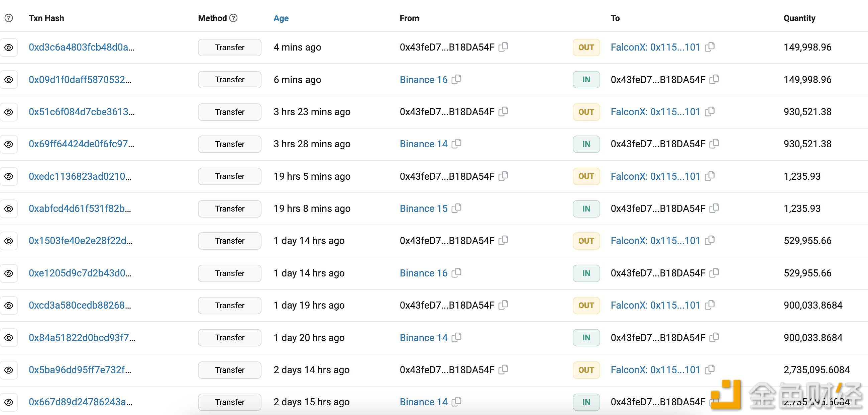Preview transaction 0x09d1f0daff5870532 with eye icon
Screen dimensions: 868x415
coord(9,80)
